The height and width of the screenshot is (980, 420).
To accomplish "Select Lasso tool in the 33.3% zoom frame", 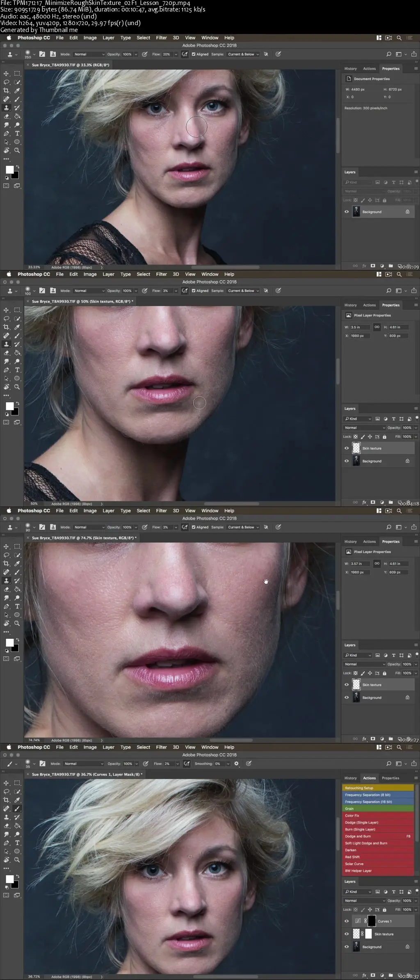I will point(6,82).
